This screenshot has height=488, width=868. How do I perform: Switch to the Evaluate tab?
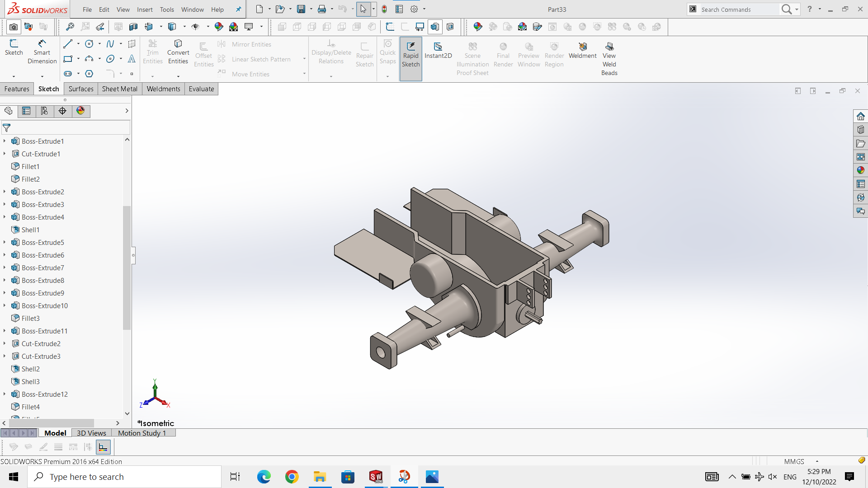[x=201, y=89]
